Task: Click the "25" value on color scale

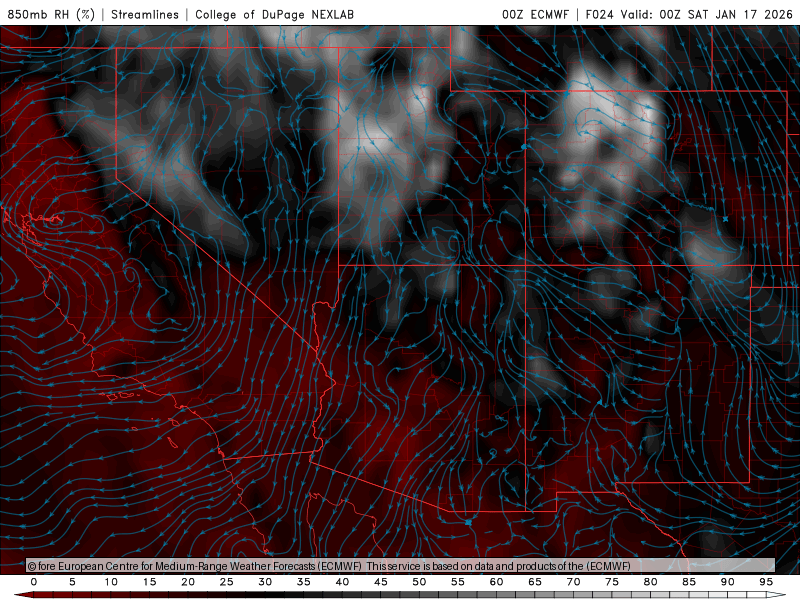Action: click(227, 582)
